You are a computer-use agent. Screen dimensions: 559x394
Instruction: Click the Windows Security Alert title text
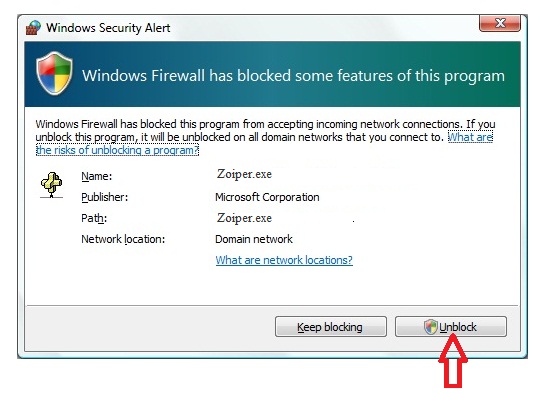point(108,28)
